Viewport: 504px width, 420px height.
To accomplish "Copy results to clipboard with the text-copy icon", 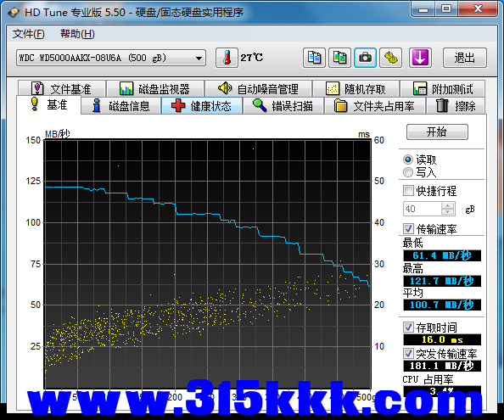I will pos(314,58).
